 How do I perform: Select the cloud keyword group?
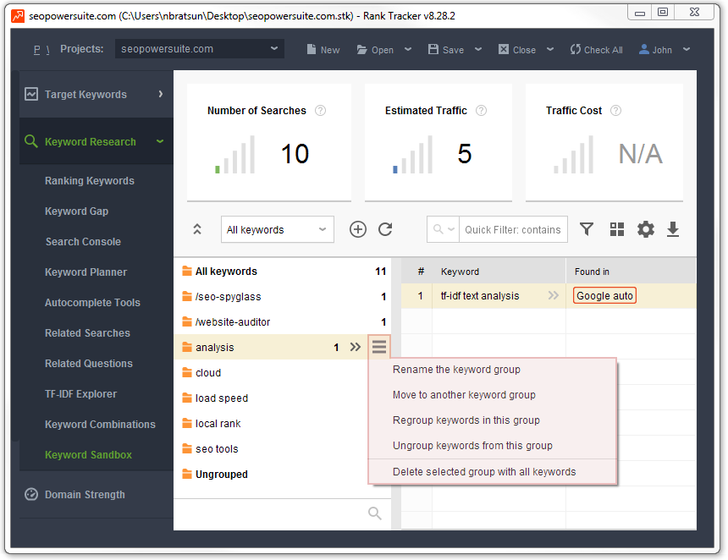pyautogui.click(x=271, y=372)
